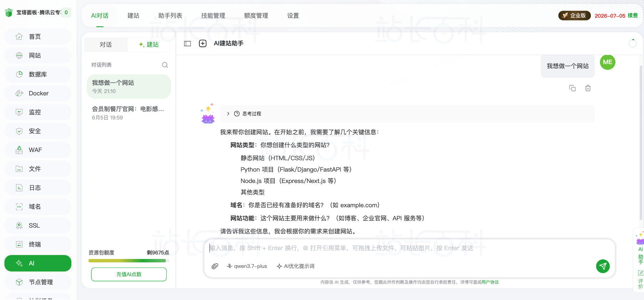Click AI优化提示词 option

coord(295,266)
